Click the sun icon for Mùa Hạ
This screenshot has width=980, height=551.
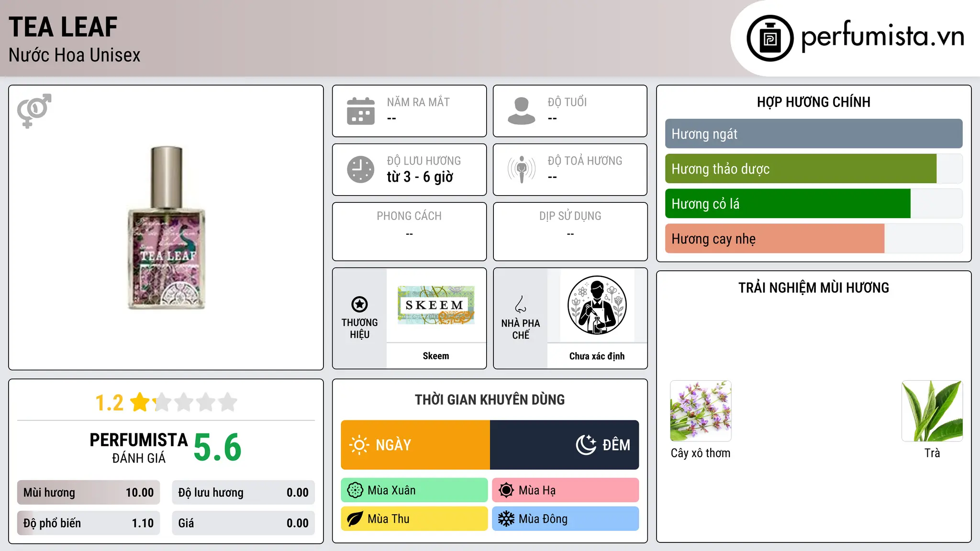pyautogui.click(x=506, y=490)
